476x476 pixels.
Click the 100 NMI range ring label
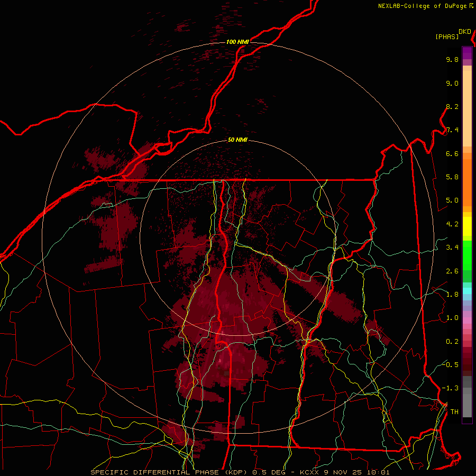[x=237, y=42]
